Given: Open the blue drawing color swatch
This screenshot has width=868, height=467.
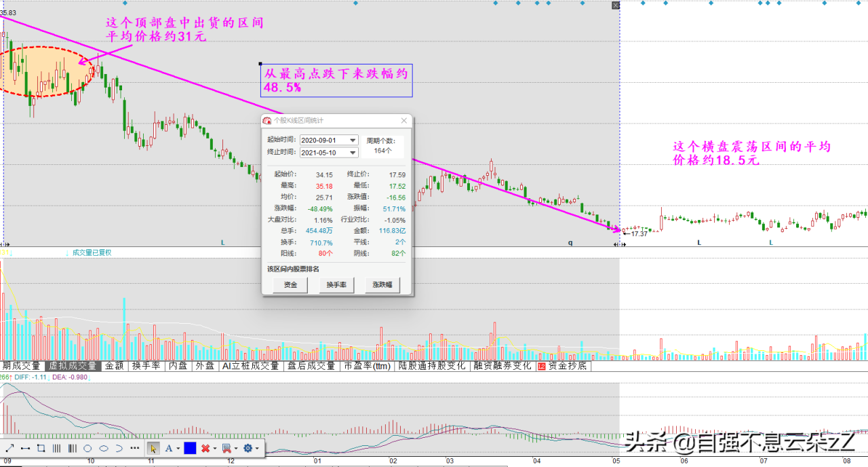Looking at the screenshot, I should pos(190,448).
